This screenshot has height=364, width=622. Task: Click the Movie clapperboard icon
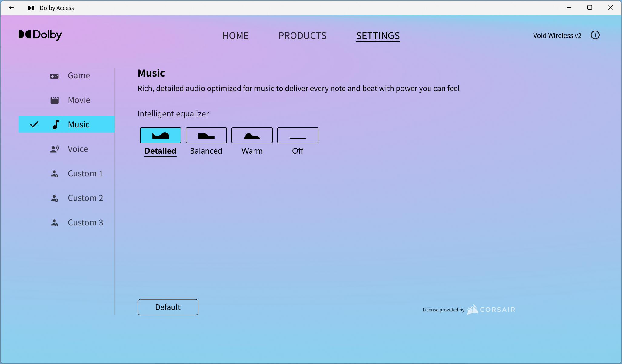point(55,100)
